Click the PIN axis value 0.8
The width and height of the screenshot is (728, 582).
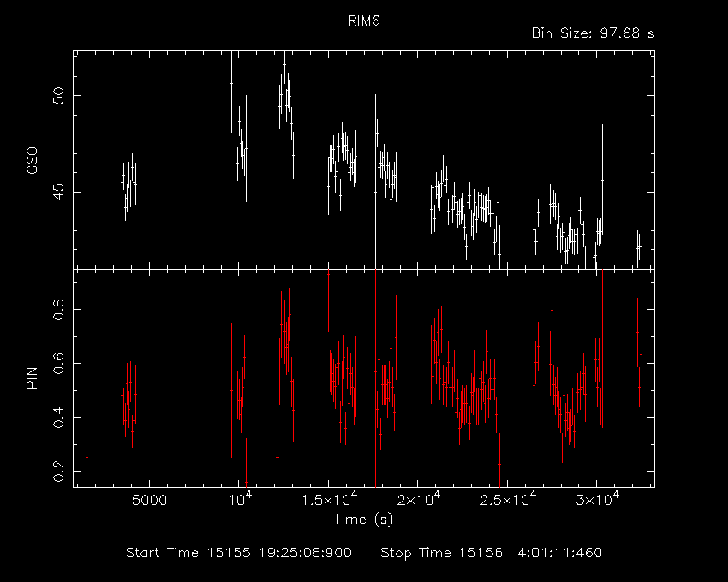pyautogui.click(x=58, y=309)
